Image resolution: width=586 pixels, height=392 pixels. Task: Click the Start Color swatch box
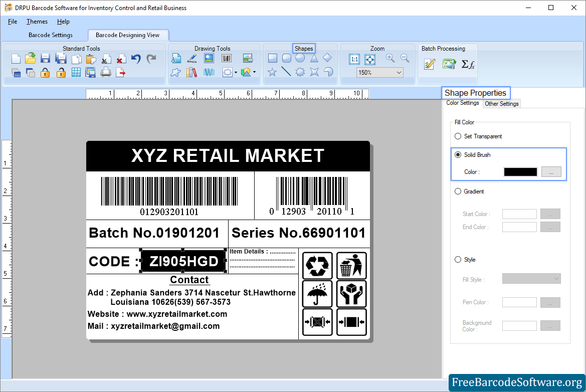519,214
